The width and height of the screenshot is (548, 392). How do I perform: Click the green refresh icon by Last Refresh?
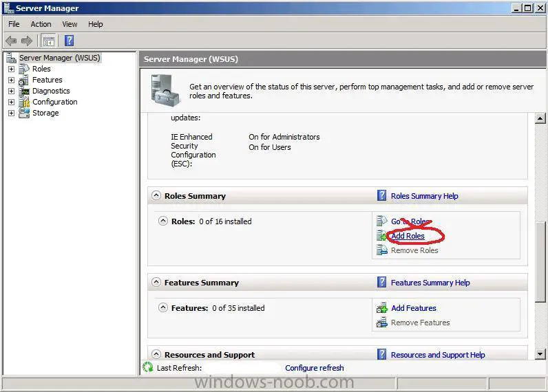148,367
